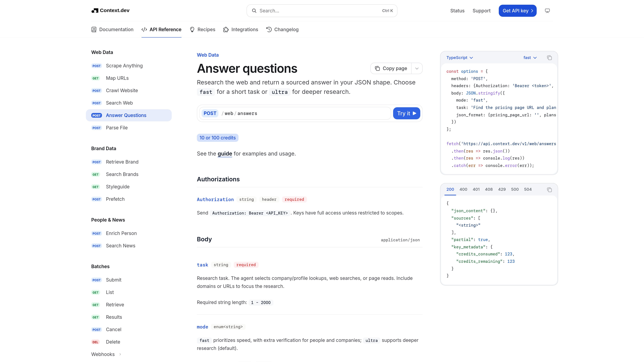Image resolution: width=644 pixels, height=362 pixels.
Task: Select the 400 response tab
Action: pyautogui.click(x=463, y=189)
